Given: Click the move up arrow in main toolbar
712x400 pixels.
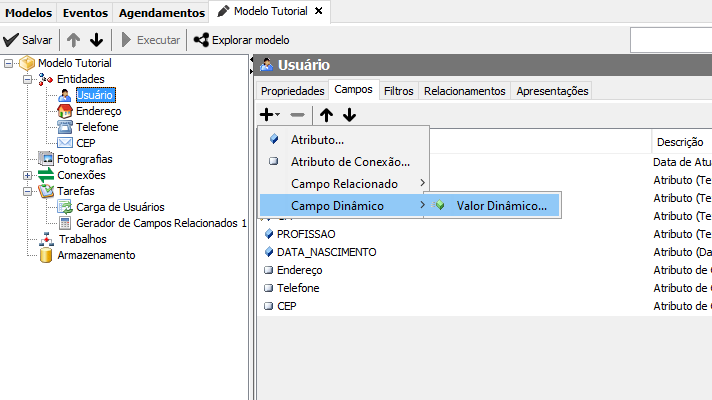Looking at the screenshot, I should pos(74,40).
